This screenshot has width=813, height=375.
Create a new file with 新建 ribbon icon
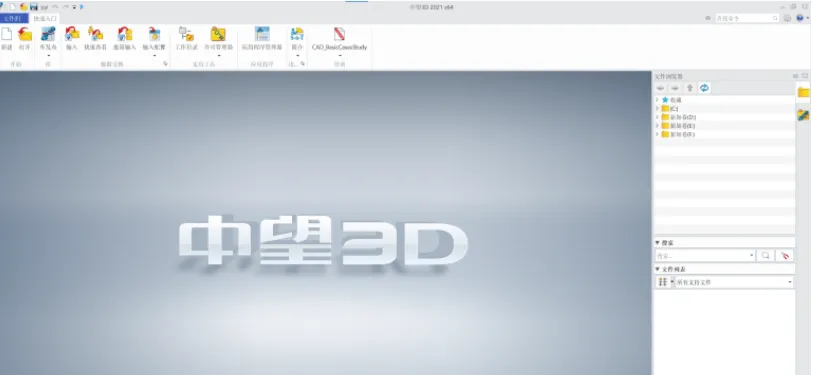click(7, 35)
